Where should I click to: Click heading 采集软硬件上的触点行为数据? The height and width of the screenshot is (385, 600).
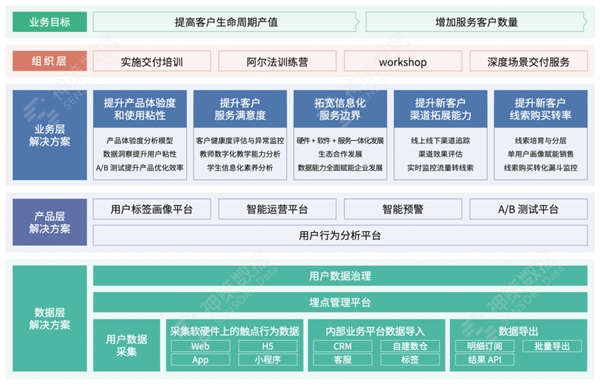235,331
